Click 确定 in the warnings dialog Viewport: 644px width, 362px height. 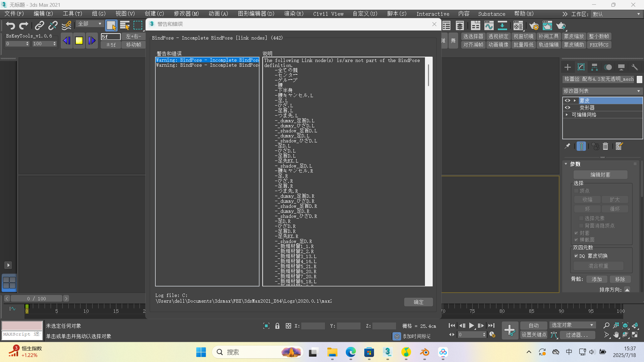point(418,302)
